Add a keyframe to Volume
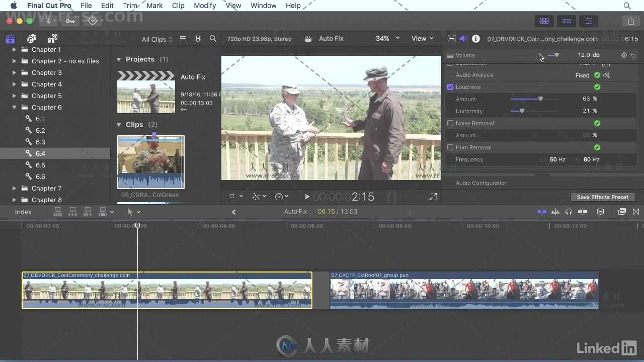The height and width of the screenshot is (362, 644). [624, 55]
